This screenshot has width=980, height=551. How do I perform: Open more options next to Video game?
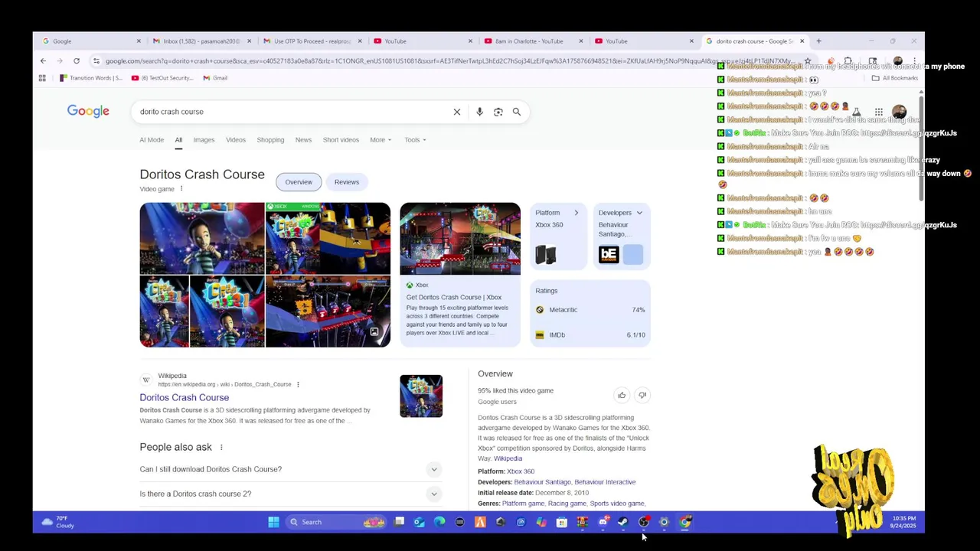click(181, 189)
